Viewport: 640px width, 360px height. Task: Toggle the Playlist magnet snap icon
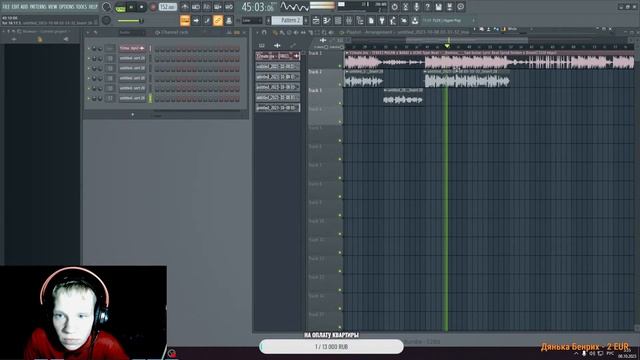tap(264, 32)
